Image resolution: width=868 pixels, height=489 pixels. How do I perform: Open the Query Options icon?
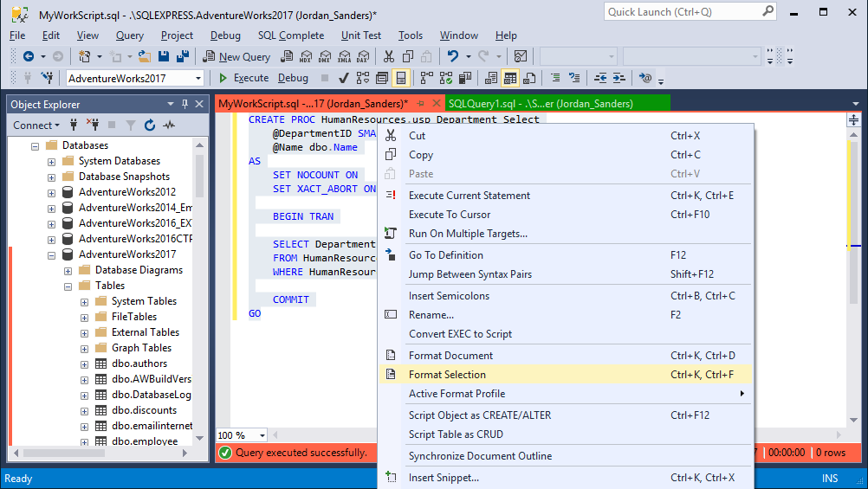(x=381, y=78)
